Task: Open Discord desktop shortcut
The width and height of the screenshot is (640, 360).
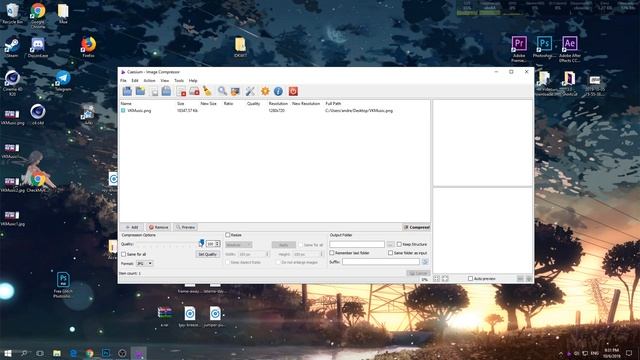Action: click(38, 47)
